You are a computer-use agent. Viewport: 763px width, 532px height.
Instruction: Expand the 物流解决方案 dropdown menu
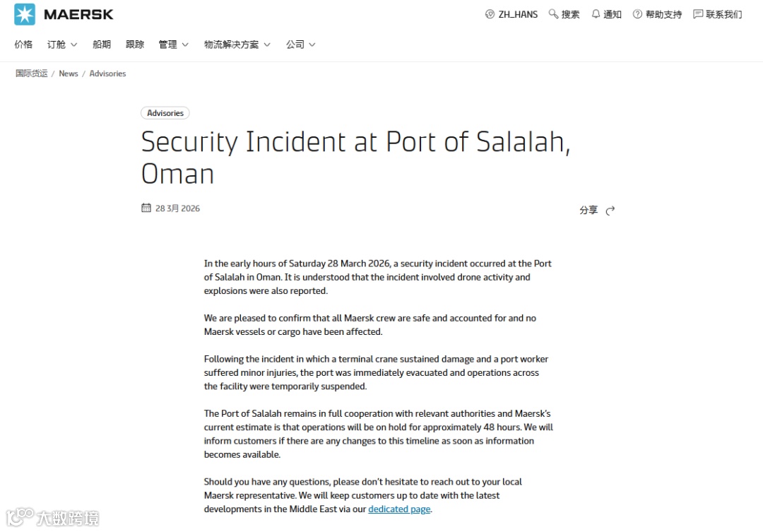click(237, 45)
